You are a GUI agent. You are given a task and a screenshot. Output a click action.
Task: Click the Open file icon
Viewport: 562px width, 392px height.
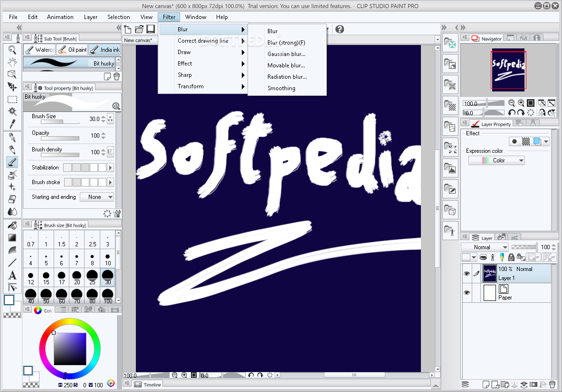(139, 29)
